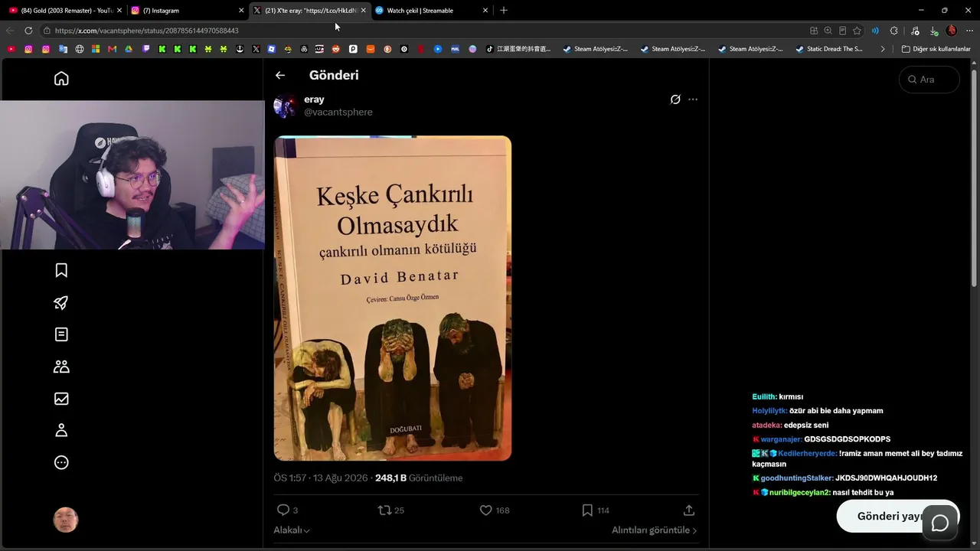This screenshot has width=980, height=551.
Task: Like the post with 168 likes
Action: click(485, 510)
